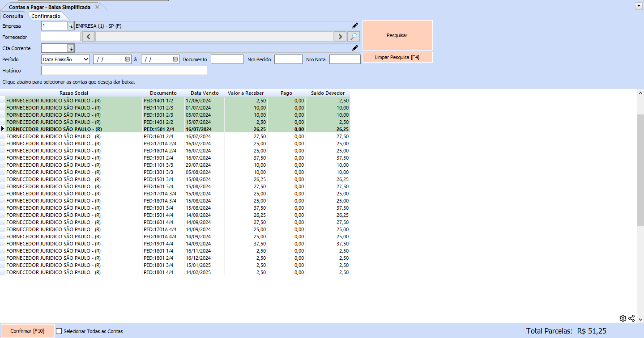Go to next Fornecedor with right arrow
Viewport: 644px width, 338px height.
pyautogui.click(x=340, y=37)
